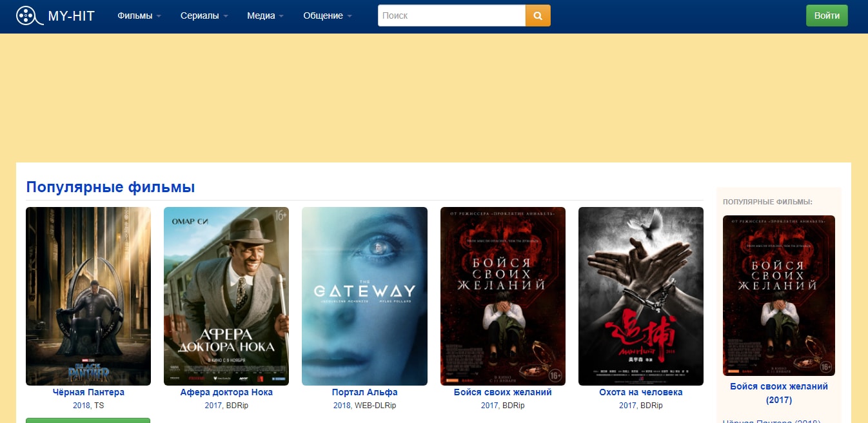This screenshot has height=423, width=868.
Task: Click the orange search magnifier button
Action: [x=538, y=16]
